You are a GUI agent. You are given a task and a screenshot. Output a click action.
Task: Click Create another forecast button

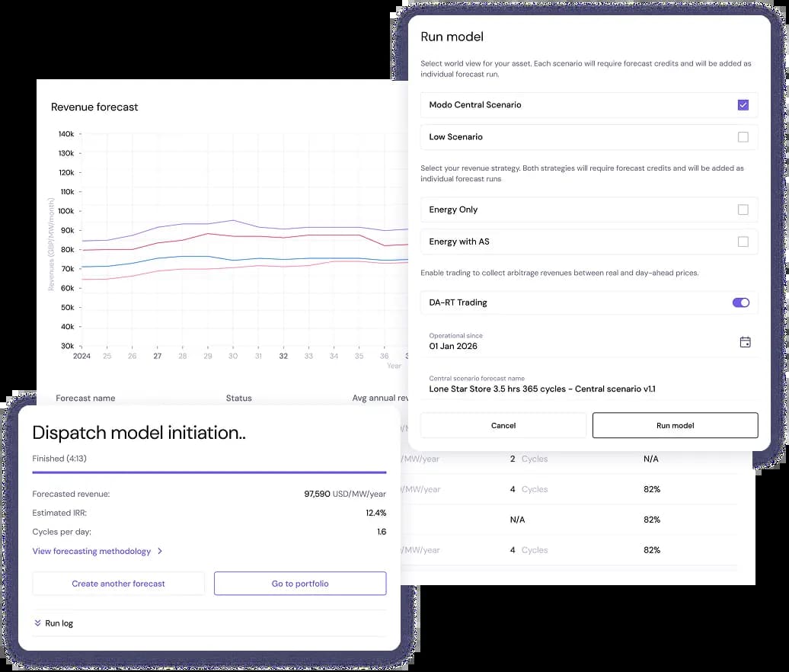pyautogui.click(x=118, y=584)
